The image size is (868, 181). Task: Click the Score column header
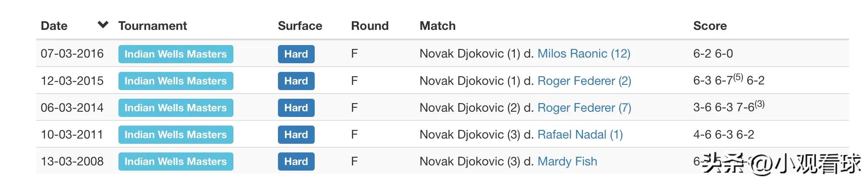[x=710, y=26]
